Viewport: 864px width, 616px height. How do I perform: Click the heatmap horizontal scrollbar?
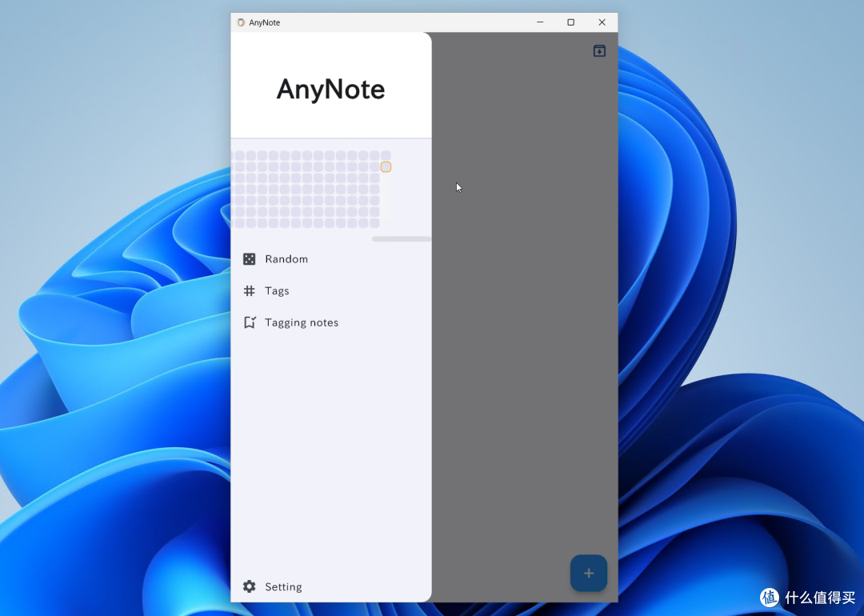point(401,239)
